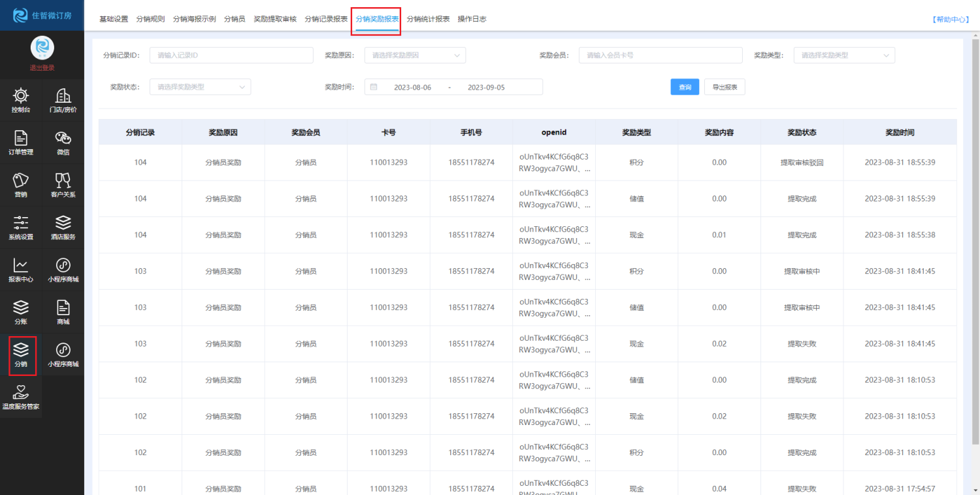This screenshot has height=495, width=980.
Task: Expand the 奖励原因 dropdown
Action: click(415, 56)
